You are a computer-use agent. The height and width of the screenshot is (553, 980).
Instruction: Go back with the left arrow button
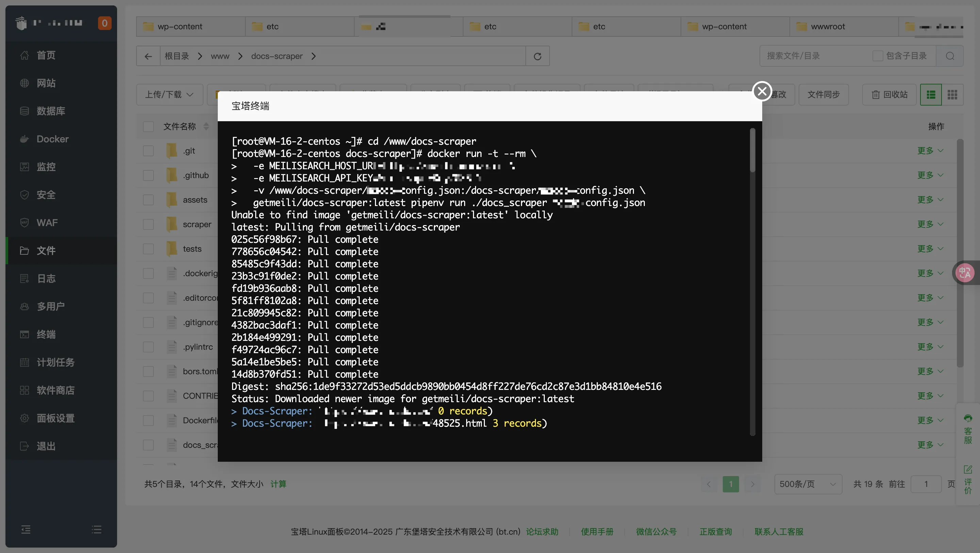pos(148,56)
